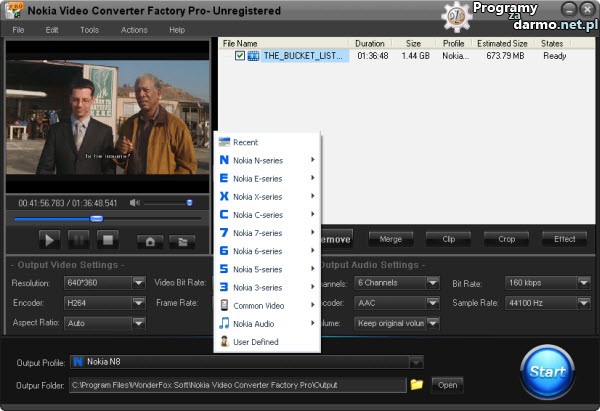The image size is (600, 411).
Task: Click the speaker mute icon
Action: pos(135,203)
